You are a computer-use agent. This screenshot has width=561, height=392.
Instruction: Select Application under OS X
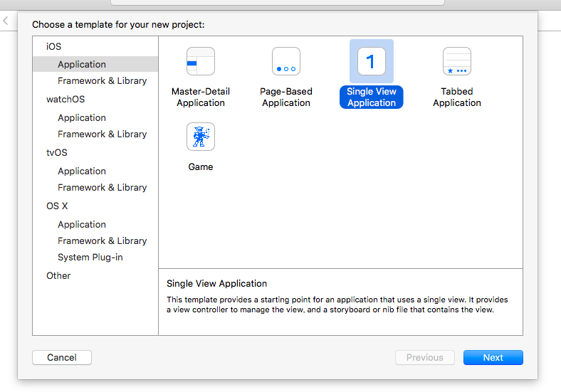82,224
